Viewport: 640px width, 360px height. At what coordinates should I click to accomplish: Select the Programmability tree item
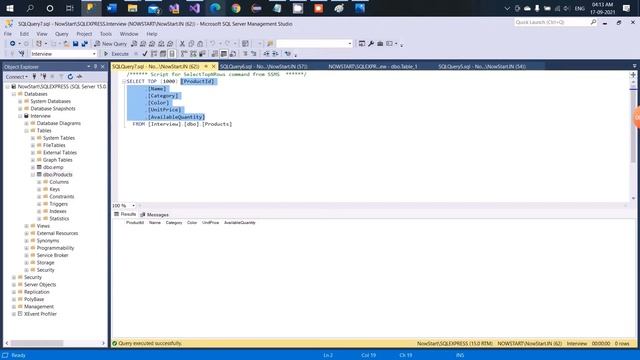(x=56, y=248)
